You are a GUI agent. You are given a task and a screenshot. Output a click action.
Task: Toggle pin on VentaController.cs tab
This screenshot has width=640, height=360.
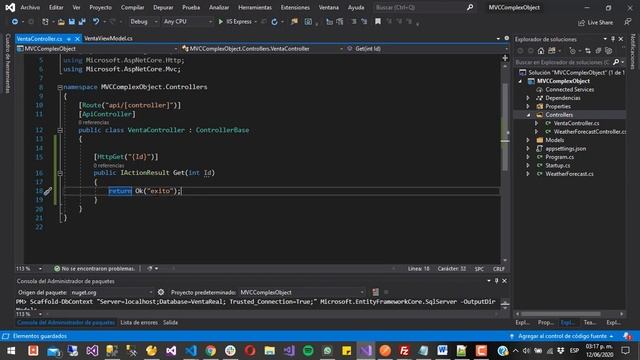[69, 39]
